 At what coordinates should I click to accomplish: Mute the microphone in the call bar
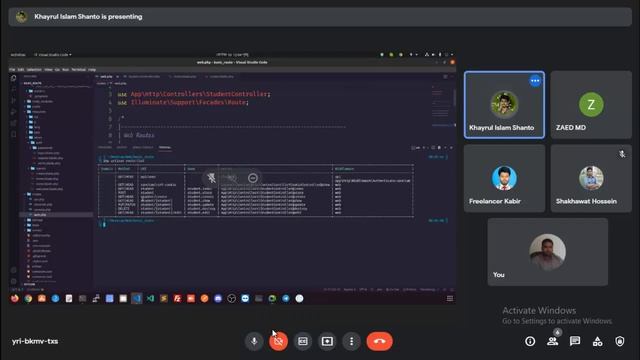click(x=254, y=341)
